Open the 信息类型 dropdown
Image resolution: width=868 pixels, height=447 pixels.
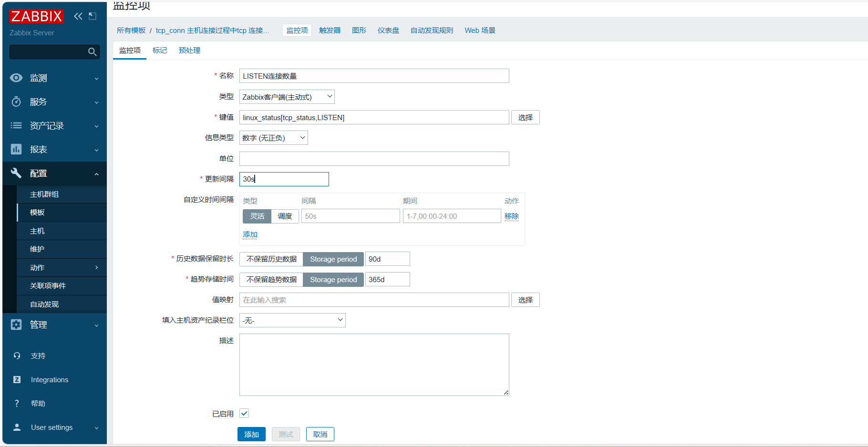click(x=273, y=138)
